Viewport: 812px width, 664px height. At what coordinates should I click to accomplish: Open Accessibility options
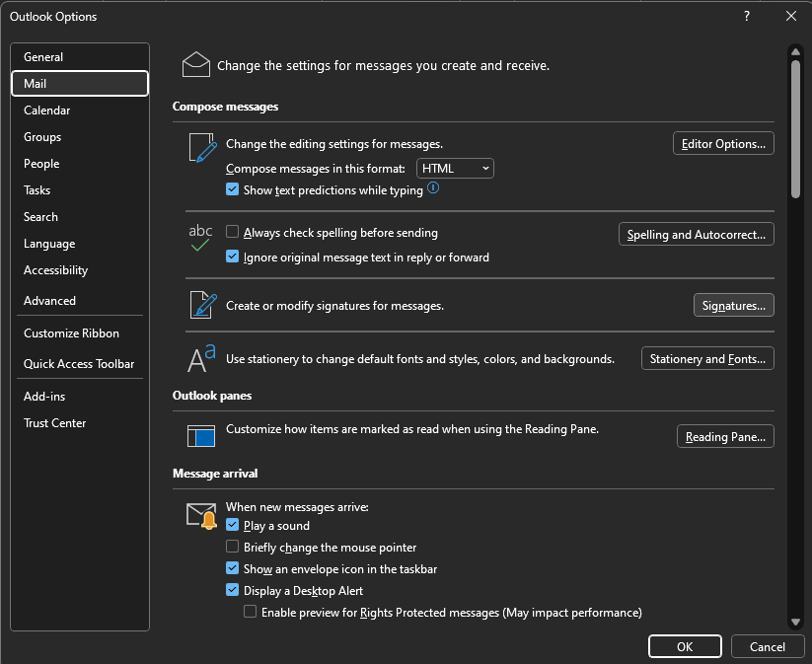click(x=80, y=270)
